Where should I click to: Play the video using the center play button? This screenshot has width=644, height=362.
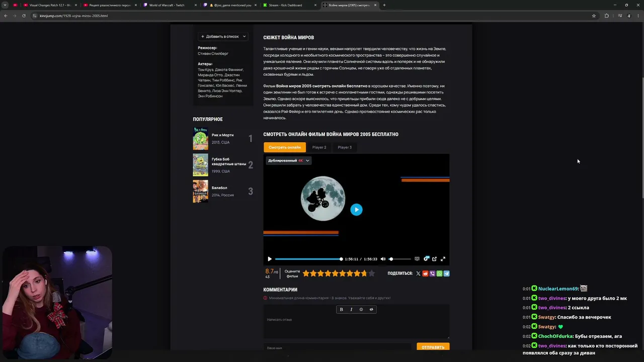pos(356,210)
